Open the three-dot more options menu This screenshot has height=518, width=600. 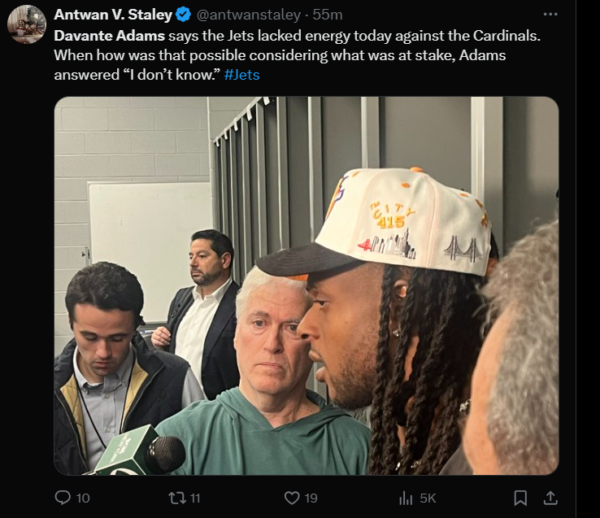(550, 15)
